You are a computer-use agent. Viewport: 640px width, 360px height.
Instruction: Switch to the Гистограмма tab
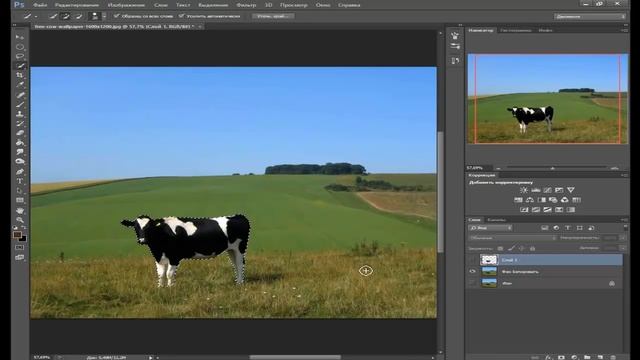516,30
